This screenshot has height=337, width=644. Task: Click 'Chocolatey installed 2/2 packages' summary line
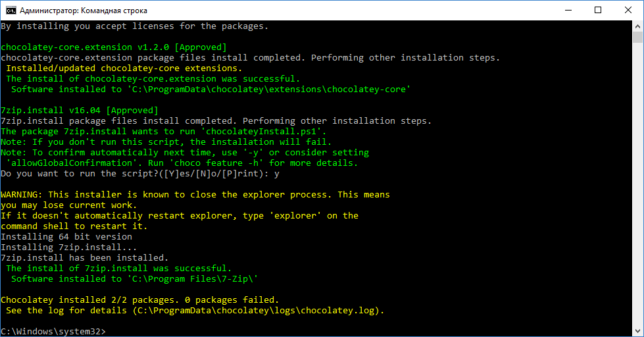140,300
